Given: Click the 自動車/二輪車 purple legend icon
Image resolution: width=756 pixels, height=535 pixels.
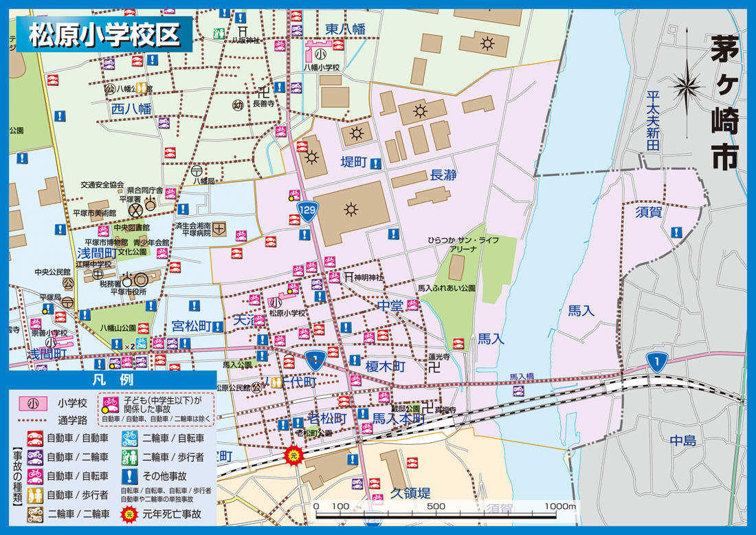Looking at the screenshot, I should (34, 457).
